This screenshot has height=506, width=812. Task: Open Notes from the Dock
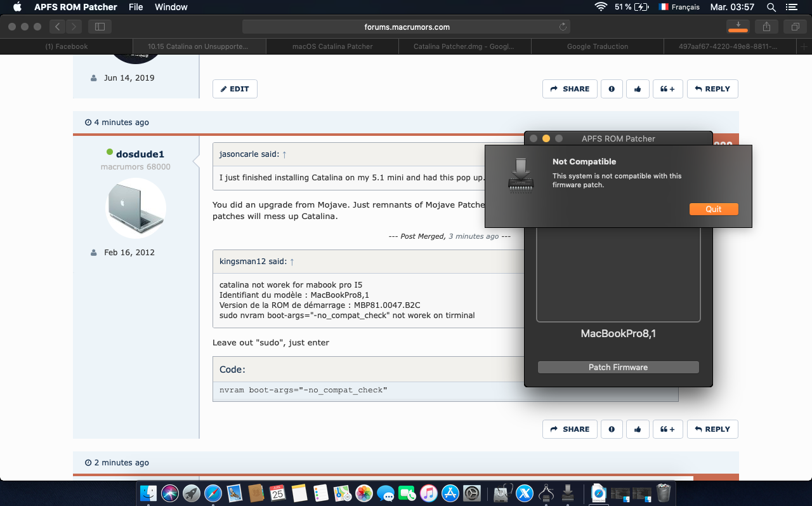coord(299,493)
